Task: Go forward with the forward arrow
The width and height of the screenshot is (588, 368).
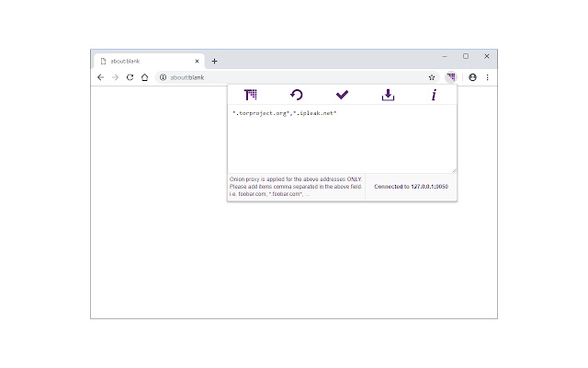Action: click(115, 77)
